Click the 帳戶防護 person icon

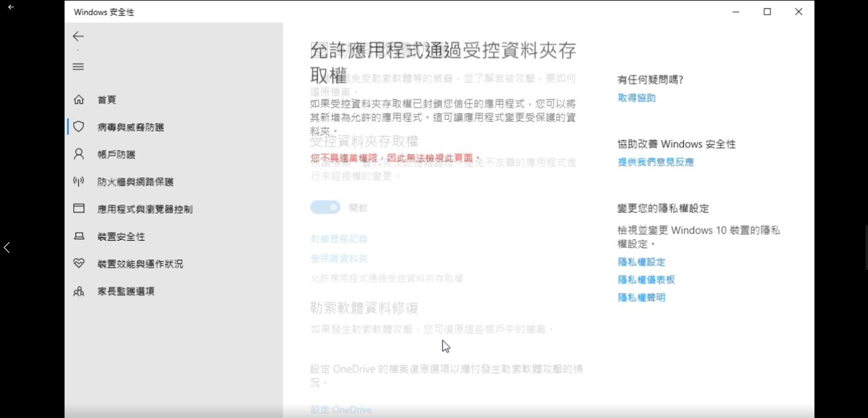coord(79,154)
